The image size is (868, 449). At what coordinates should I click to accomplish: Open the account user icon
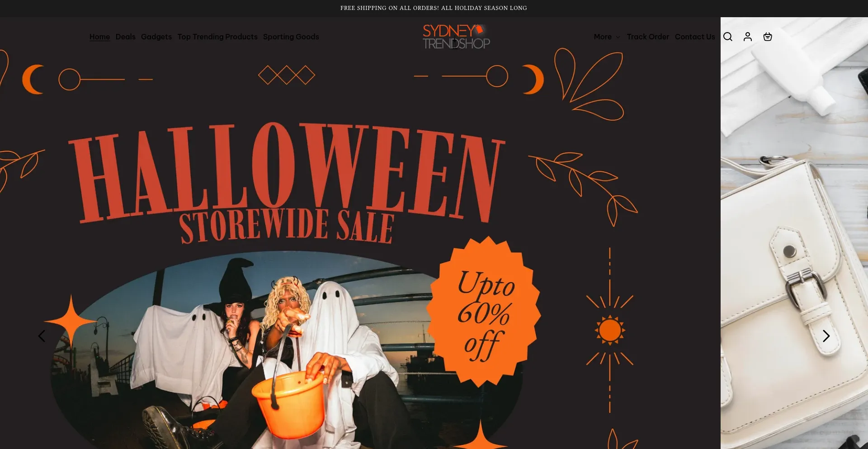point(747,37)
